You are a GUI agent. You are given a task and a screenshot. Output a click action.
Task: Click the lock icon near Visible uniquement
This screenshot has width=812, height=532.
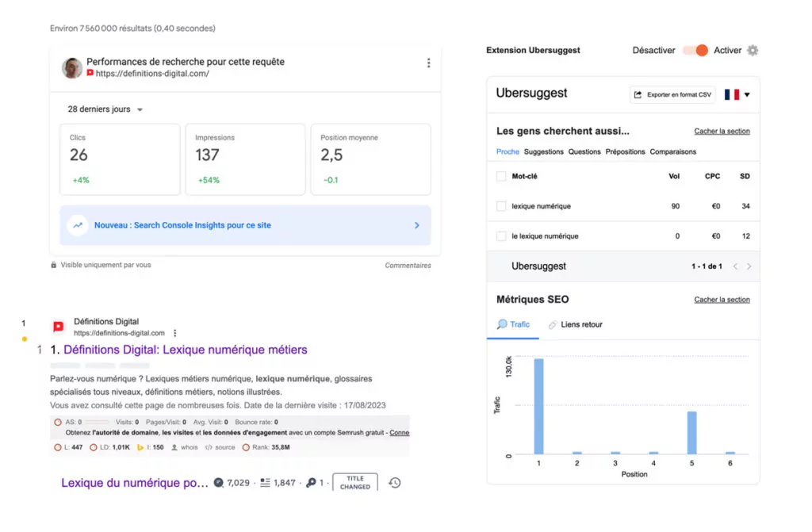[53, 265]
